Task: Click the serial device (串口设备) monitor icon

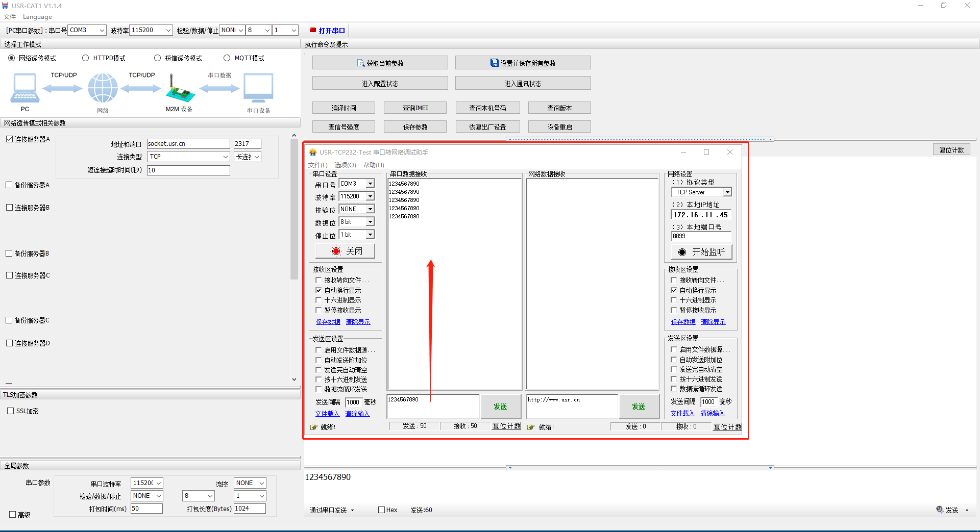Action: click(258, 88)
